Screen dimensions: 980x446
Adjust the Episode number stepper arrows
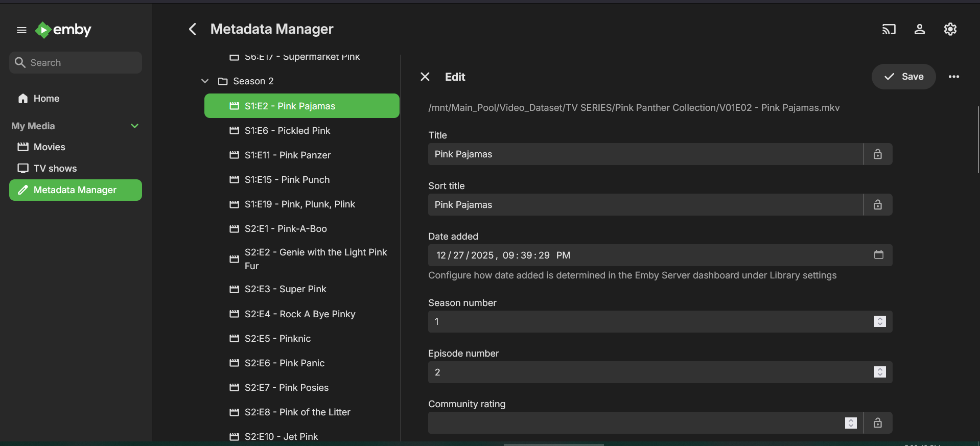(x=879, y=372)
